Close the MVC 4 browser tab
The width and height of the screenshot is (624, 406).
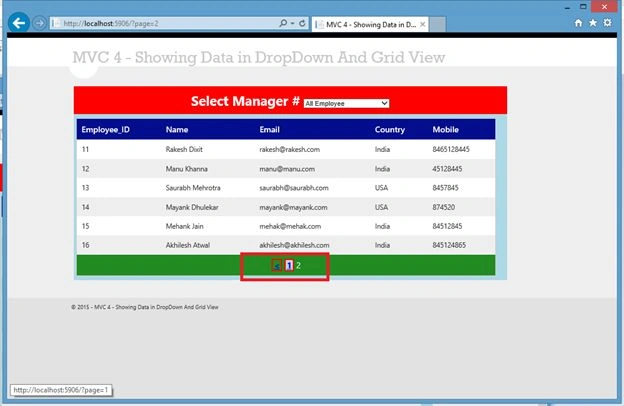(x=423, y=24)
